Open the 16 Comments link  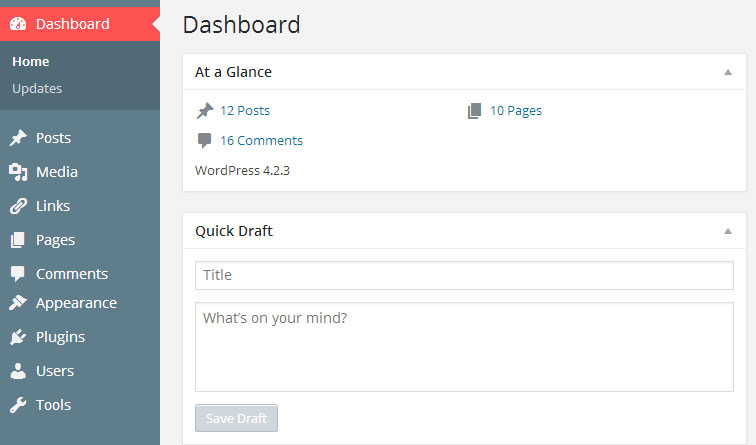[261, 140]
